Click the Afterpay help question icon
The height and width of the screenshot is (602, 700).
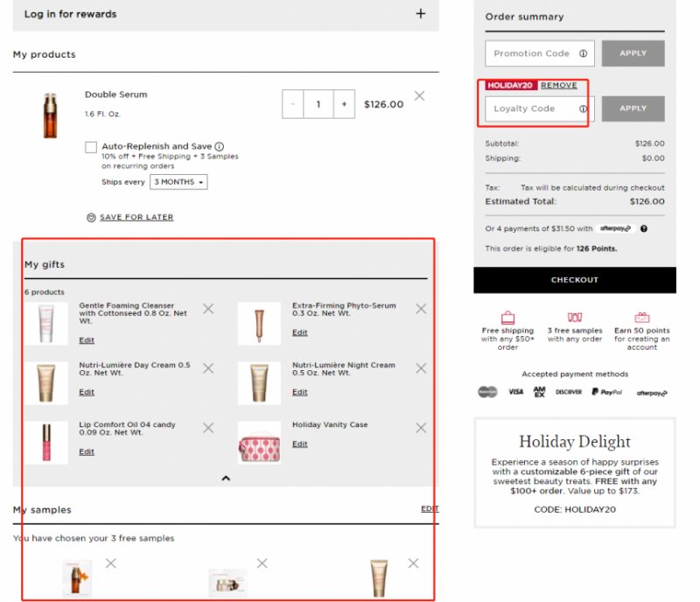(x=644, y=228)
